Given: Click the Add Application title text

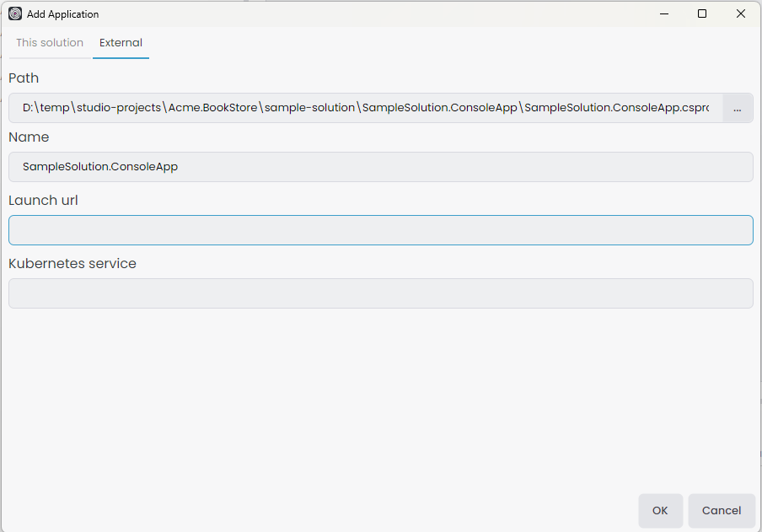Looking at the screenshot, I should (x=62, y=13).
